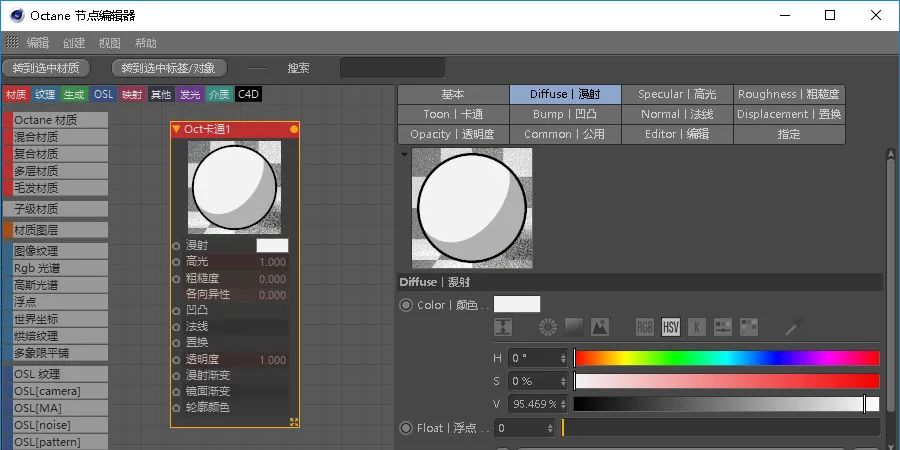The height and width of the screenshot is (450, 900).
Task: Collapse the material preview disclosure arrow
Action: point(404,154)
